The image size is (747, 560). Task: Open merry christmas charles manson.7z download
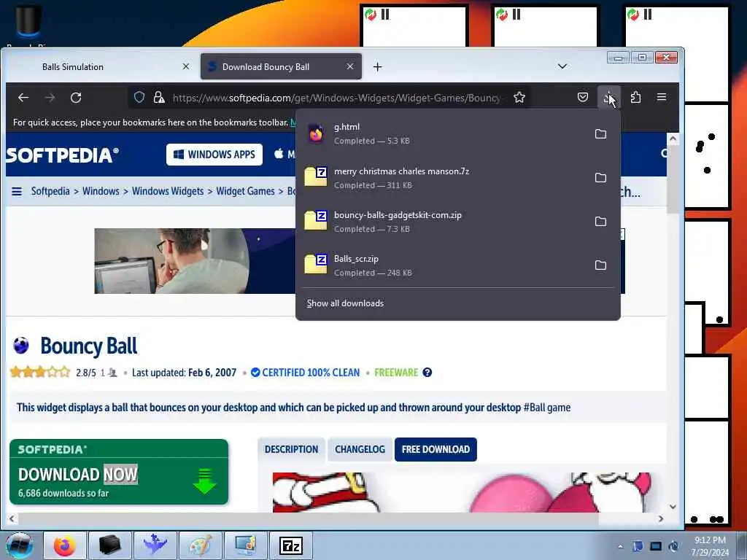coord(443,178)
